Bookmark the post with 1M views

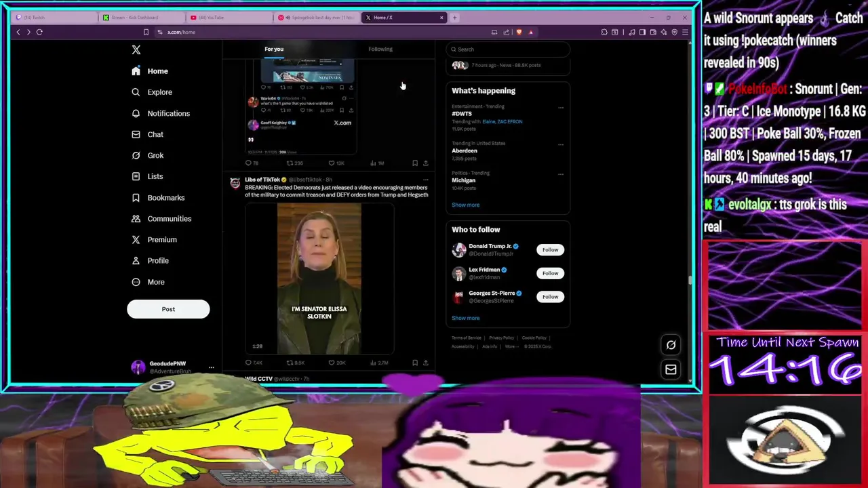click(x=415, y=163)
